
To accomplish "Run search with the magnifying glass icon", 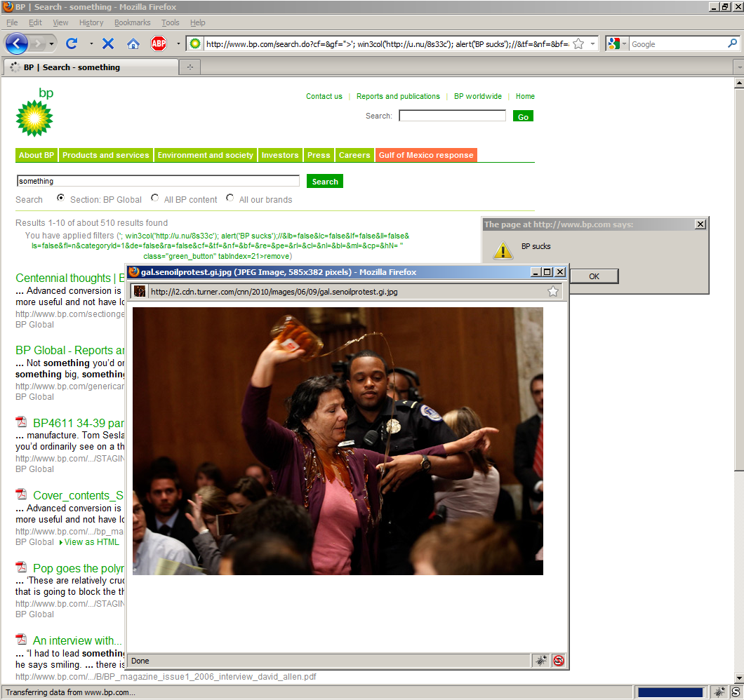I will [732, 43].
